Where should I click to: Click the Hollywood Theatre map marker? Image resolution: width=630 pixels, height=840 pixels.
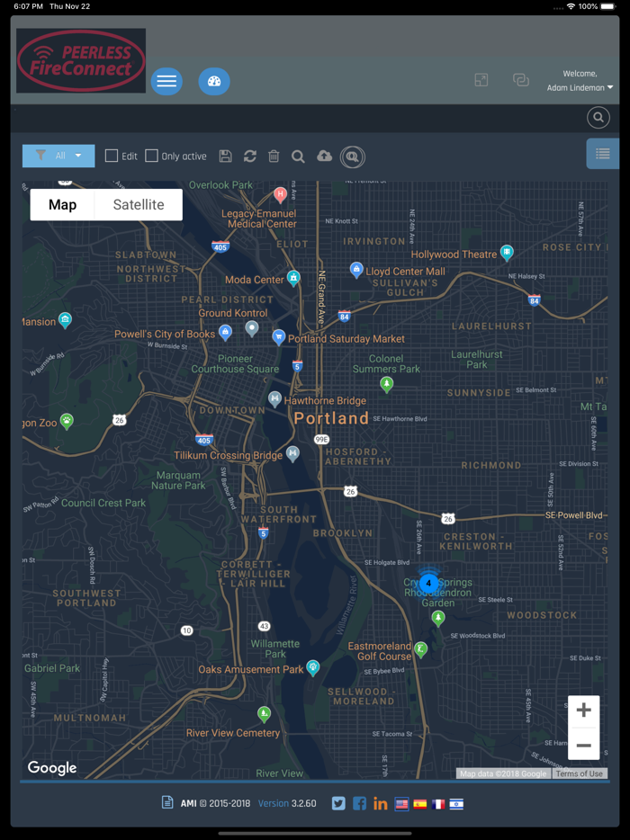pyautogui.click(x=507, y=253)
